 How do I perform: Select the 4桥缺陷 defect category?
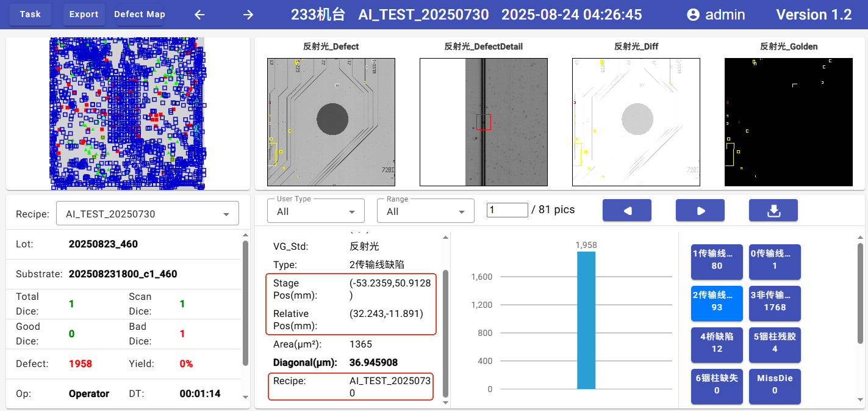717,343
